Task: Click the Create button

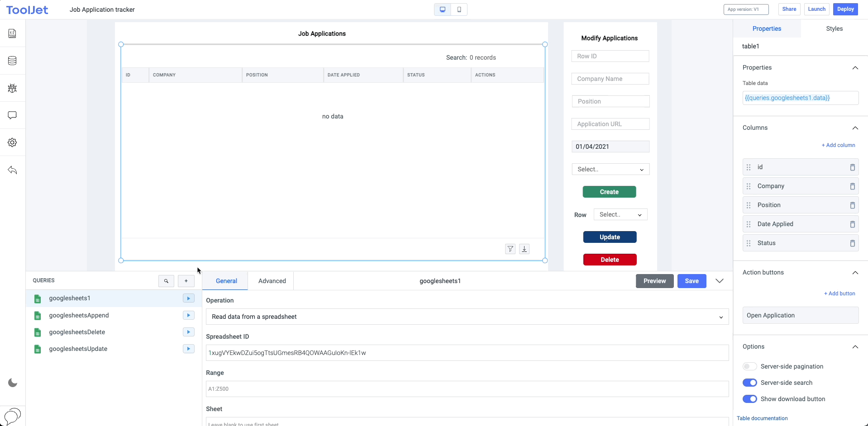Action: click(609, 191)
